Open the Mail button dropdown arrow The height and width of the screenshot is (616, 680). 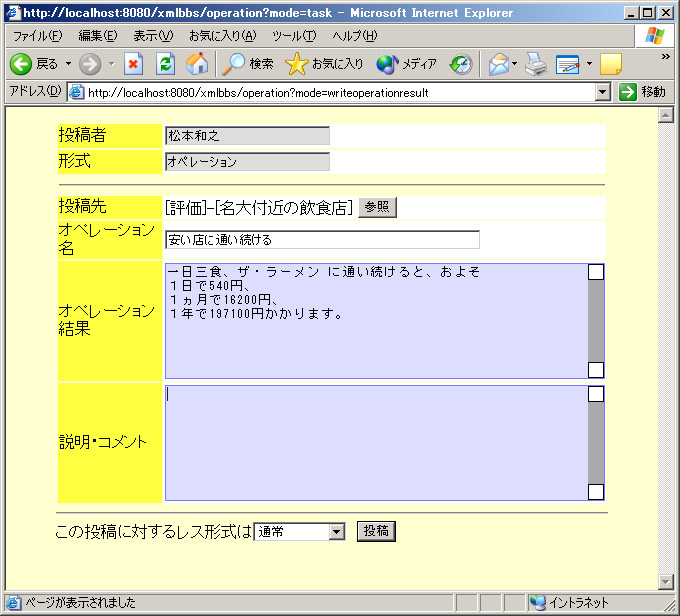point(514,64)
